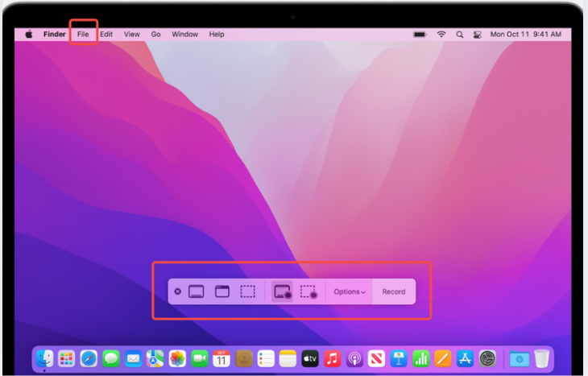Open the Window menu

184,35
